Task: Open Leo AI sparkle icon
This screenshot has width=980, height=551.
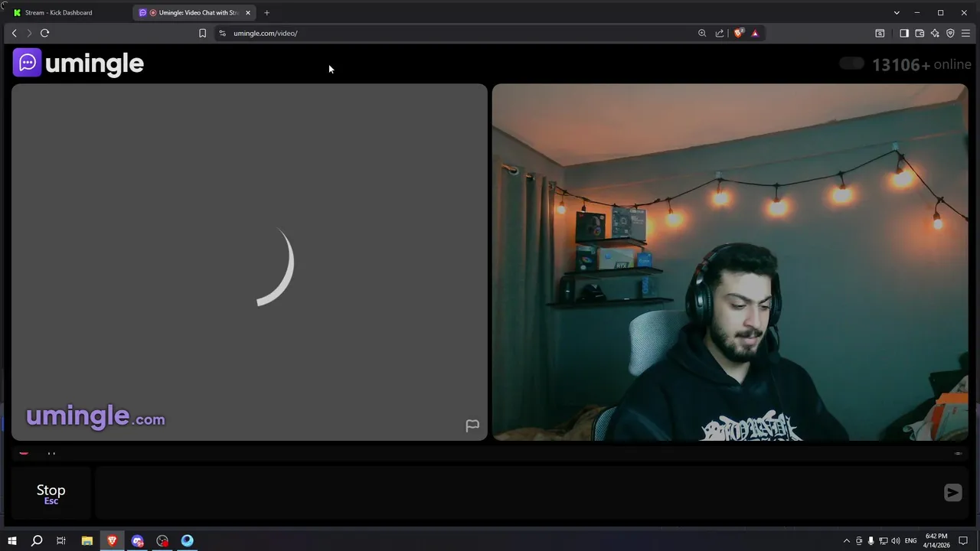Action: click(935, 33)
